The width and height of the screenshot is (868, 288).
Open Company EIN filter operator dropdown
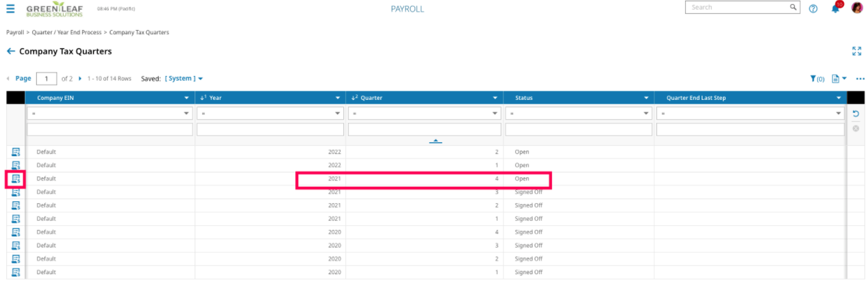coord(110,113)
